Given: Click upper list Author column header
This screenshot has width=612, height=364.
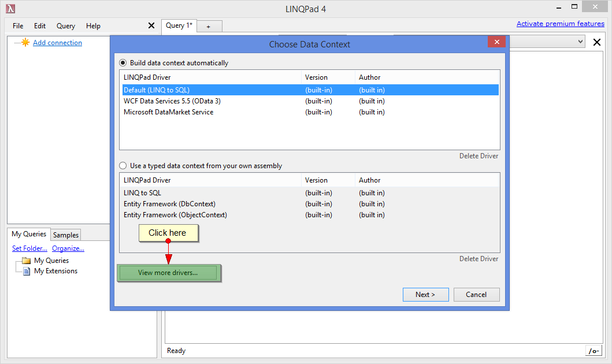Looking at the screenshot, I should pos(427,77).
